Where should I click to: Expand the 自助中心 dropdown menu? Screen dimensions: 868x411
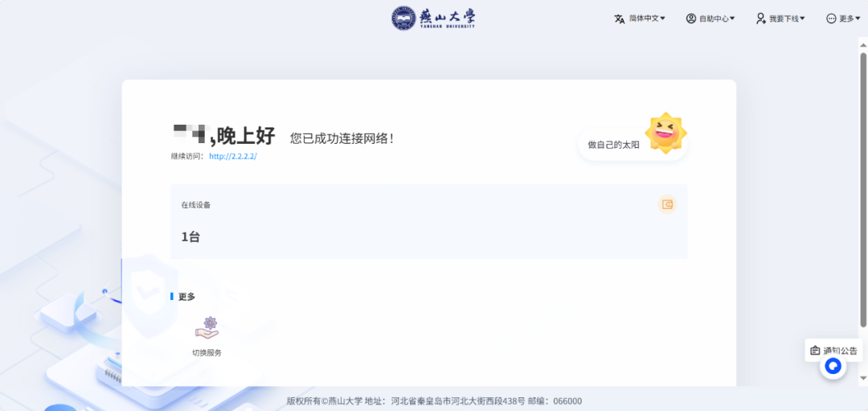pos(717,18)
